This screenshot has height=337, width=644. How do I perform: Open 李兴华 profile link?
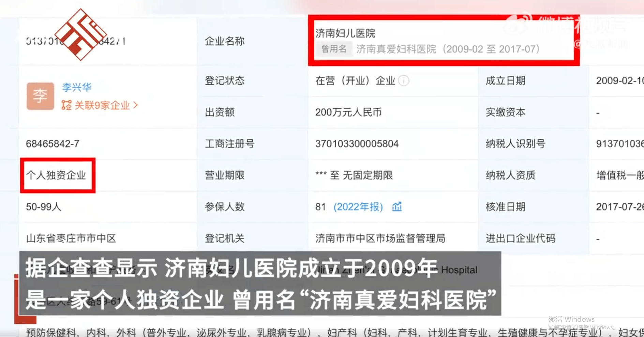click(77, 87)
